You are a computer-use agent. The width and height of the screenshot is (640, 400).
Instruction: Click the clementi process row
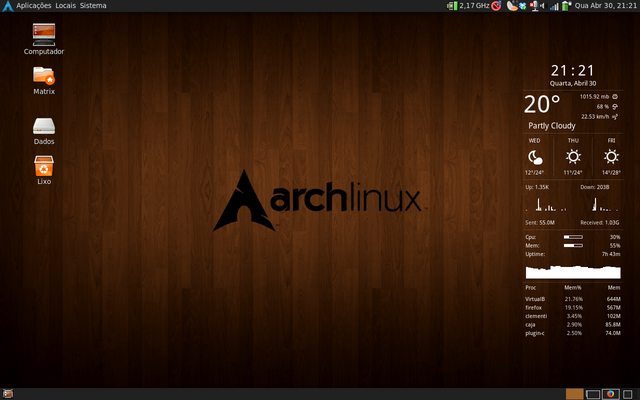click(573, 316)
